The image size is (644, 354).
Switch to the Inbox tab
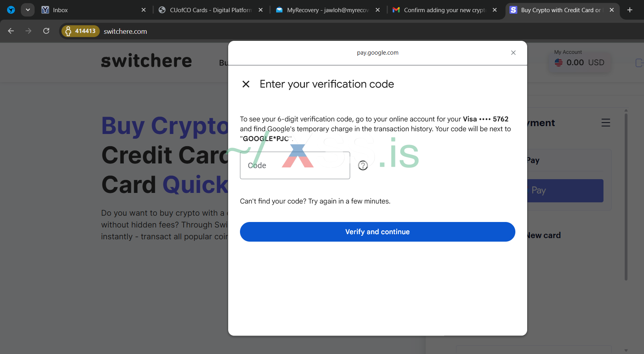click(90, 10)
